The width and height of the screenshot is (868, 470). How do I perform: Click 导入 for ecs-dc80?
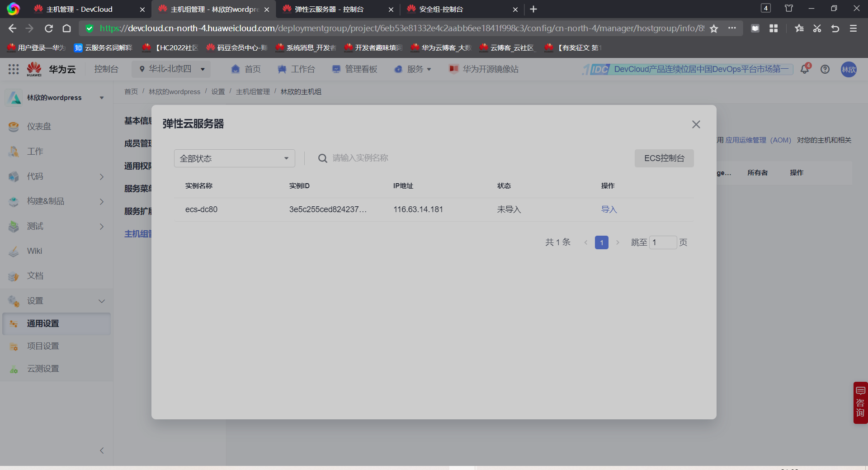pos(609,209)
